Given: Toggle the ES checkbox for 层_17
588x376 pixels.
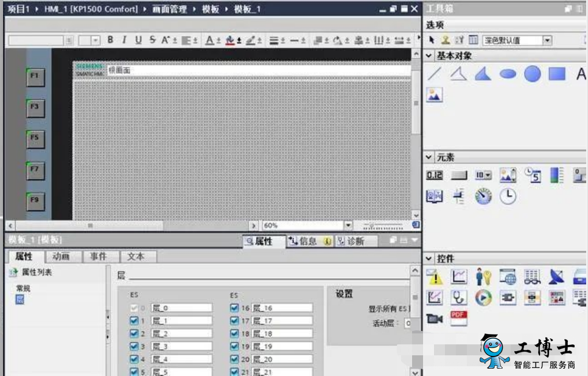Looking at the screenshot, I should pos(234,321).
